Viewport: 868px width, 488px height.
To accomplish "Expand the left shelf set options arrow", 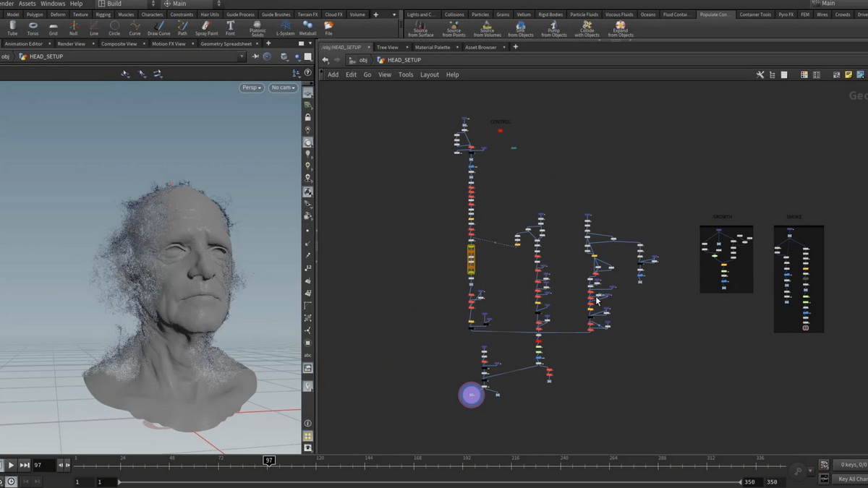I will pos(394,14).
